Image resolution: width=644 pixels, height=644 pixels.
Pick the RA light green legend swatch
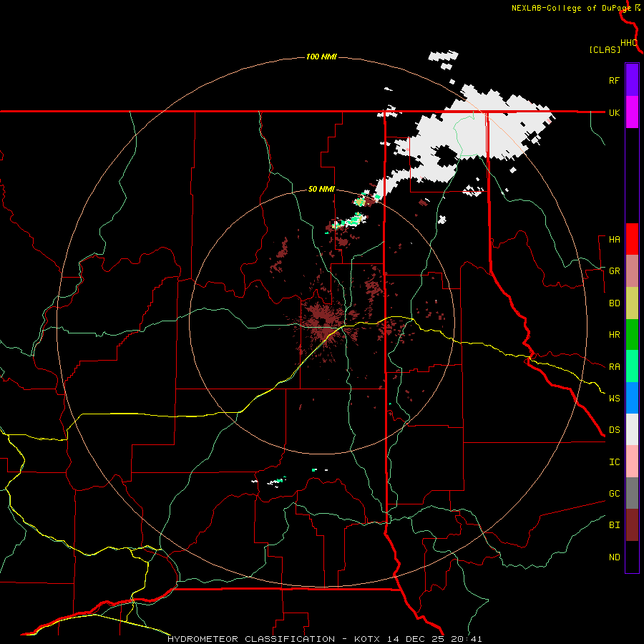632,366
